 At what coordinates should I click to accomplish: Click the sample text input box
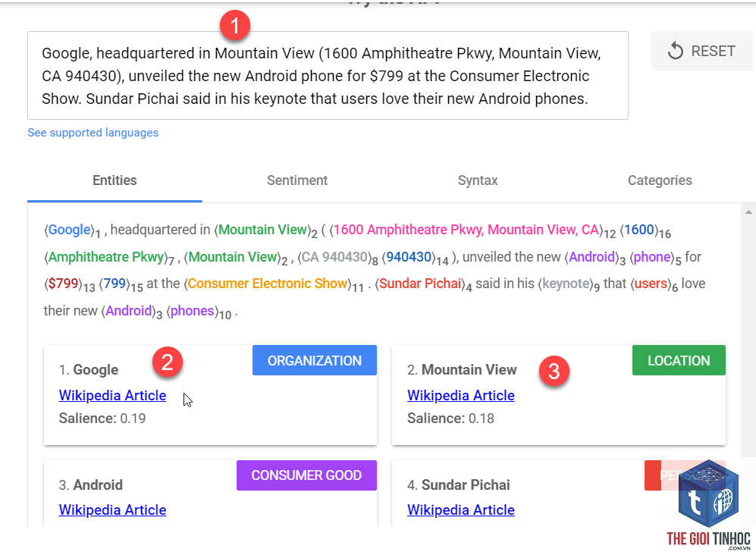(x=328, y=75)
